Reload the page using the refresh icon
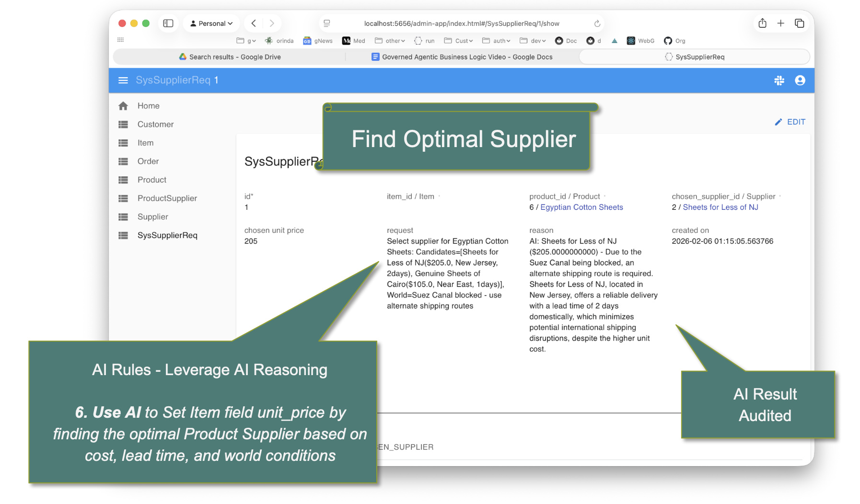 597,23
